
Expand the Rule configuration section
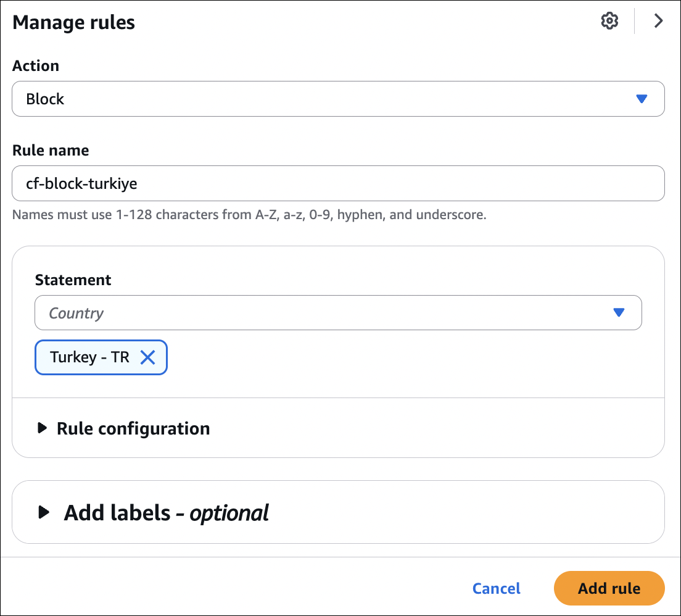click(x=133, y=428)
